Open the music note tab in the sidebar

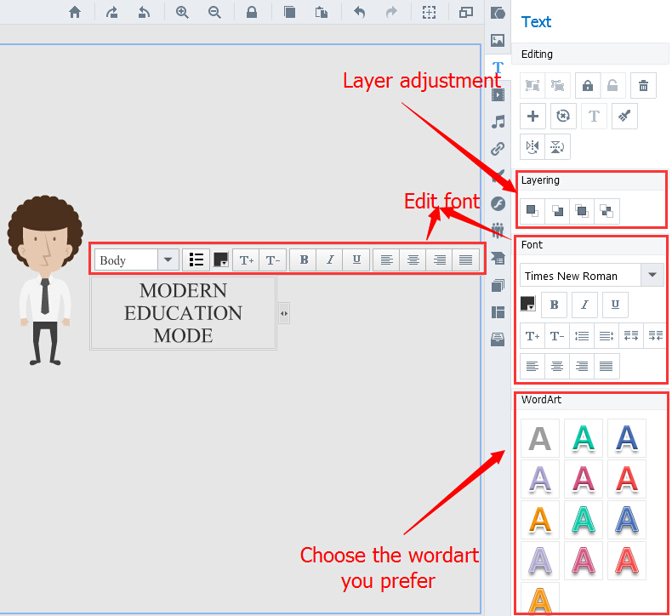click(x=498, y=123)
